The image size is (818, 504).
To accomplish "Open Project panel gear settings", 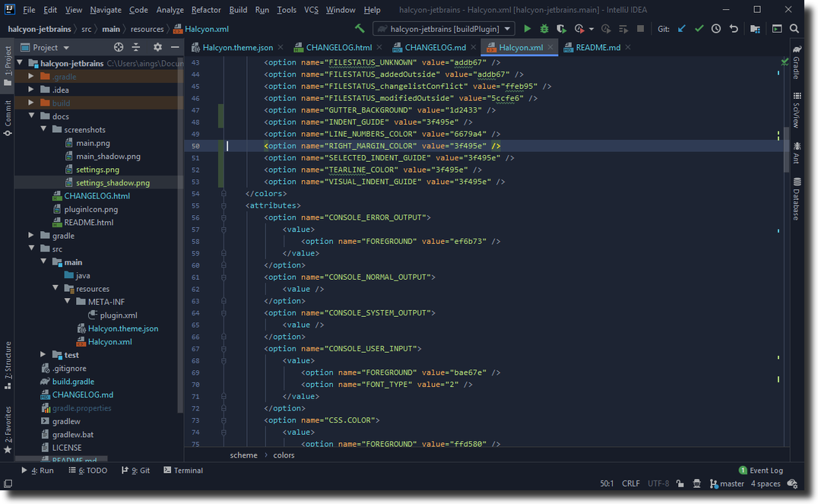I will (157, 47).
